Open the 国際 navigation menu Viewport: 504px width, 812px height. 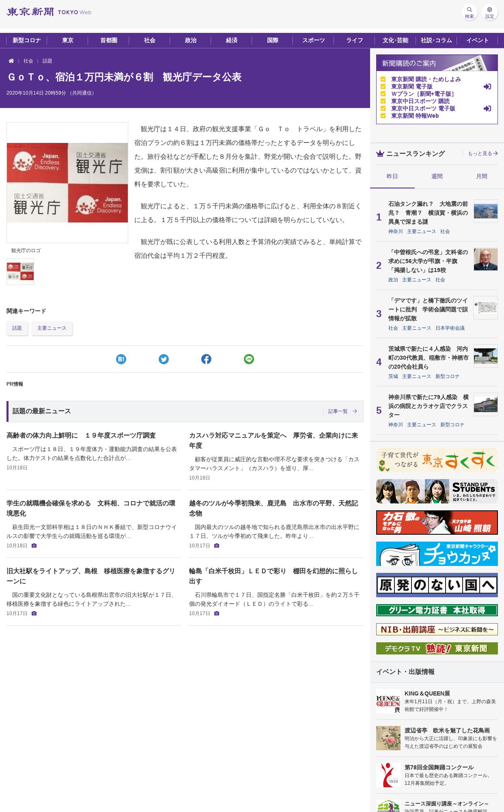(x=273, y=40)
